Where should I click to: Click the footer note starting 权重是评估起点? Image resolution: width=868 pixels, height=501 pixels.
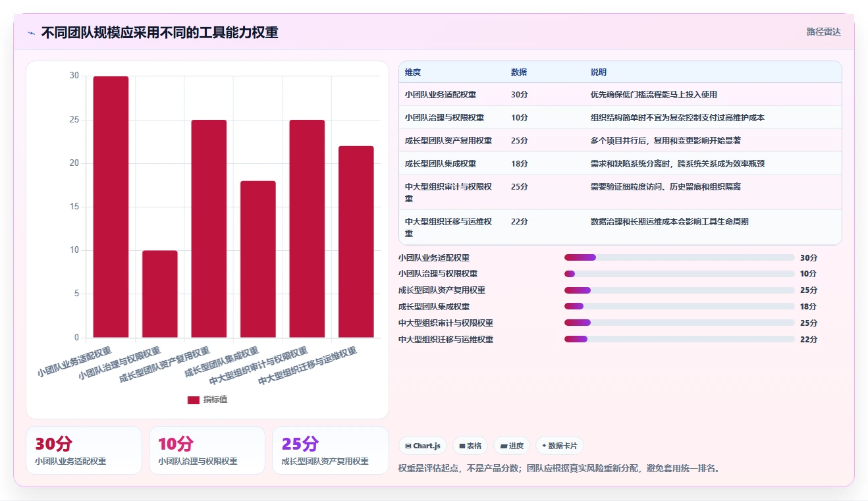coord(559,469)
